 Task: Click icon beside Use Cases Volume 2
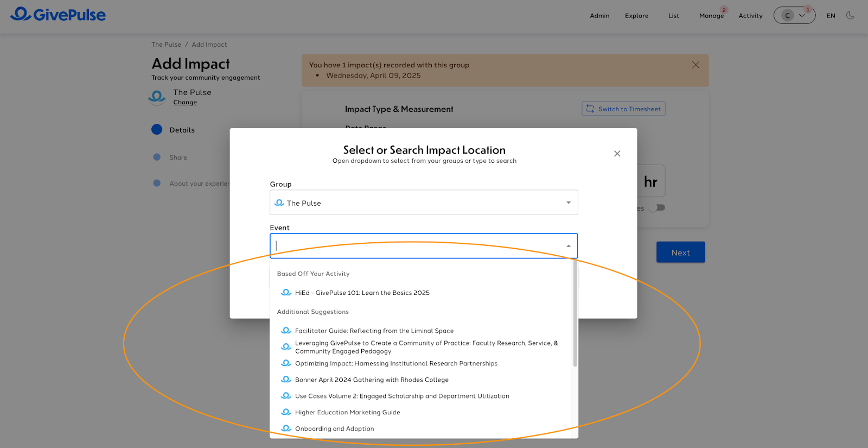coord(286,395)
